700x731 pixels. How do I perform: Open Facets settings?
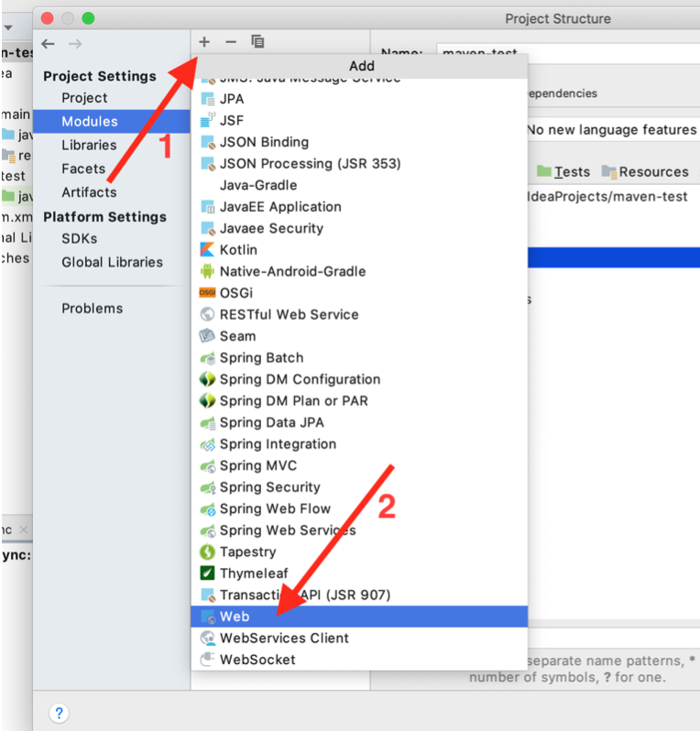point(83,169)
